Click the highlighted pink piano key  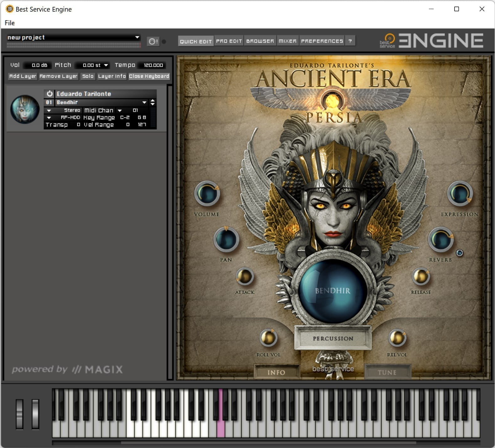(221, 429)
